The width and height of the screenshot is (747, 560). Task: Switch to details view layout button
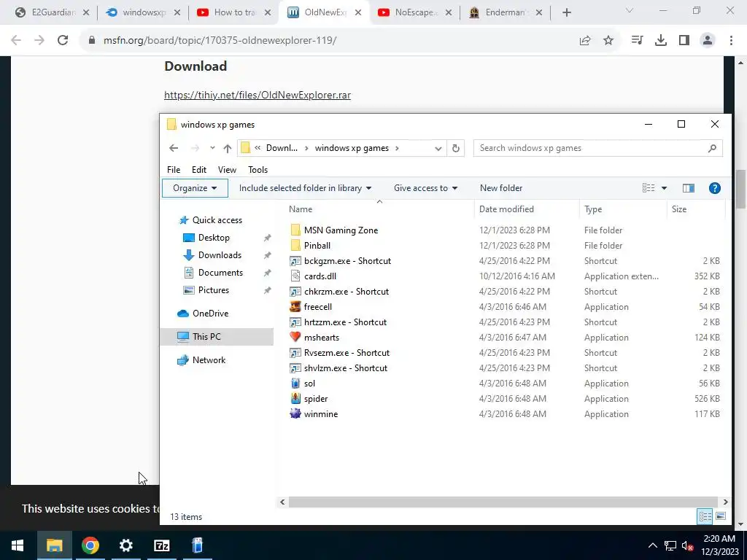point(705,516)
